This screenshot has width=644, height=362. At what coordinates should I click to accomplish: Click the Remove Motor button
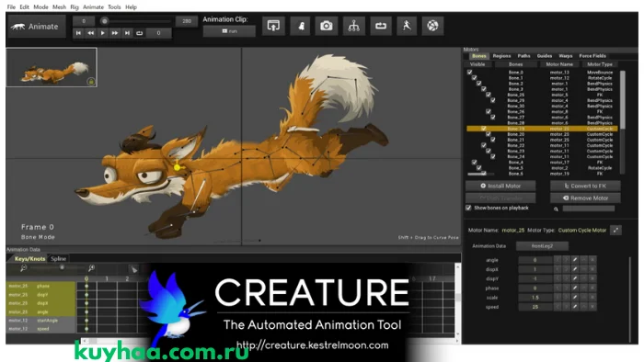585,198
